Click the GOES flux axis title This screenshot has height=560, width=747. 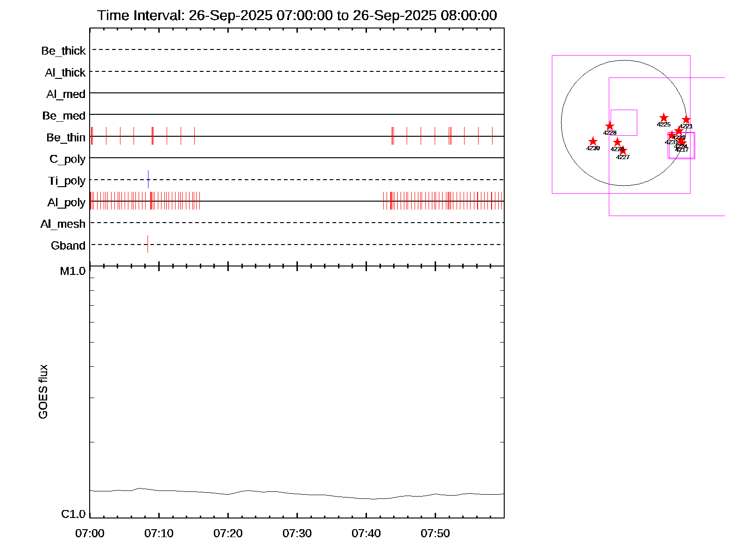(x=43, y=392)
